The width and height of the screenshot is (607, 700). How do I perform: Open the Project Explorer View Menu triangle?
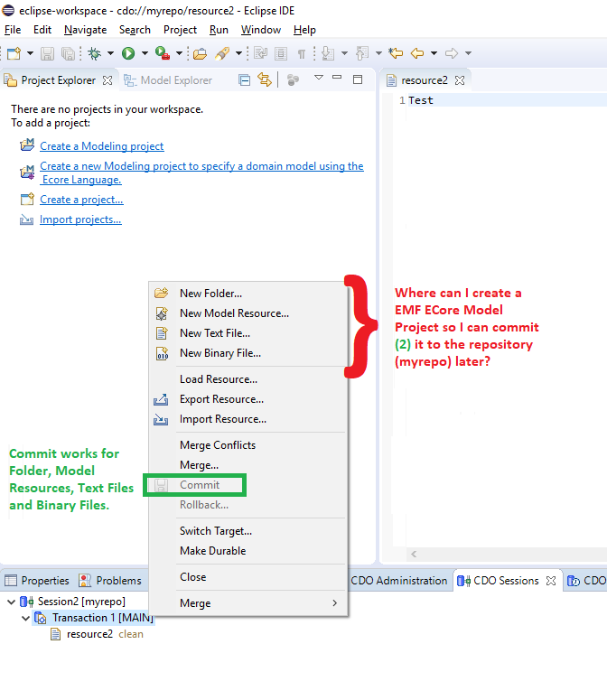point(318,78)
